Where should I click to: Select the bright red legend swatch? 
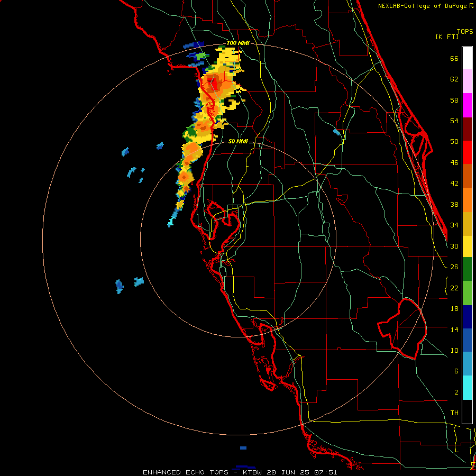pos(467,152)
